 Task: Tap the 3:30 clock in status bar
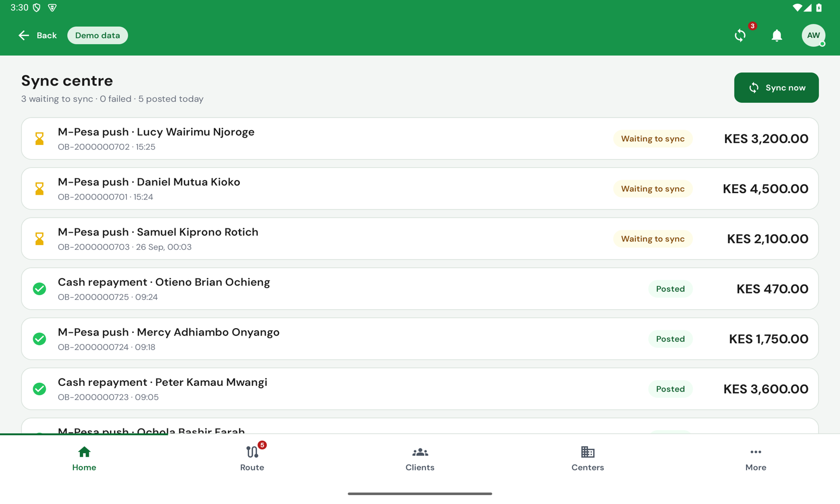coord(19,7)
